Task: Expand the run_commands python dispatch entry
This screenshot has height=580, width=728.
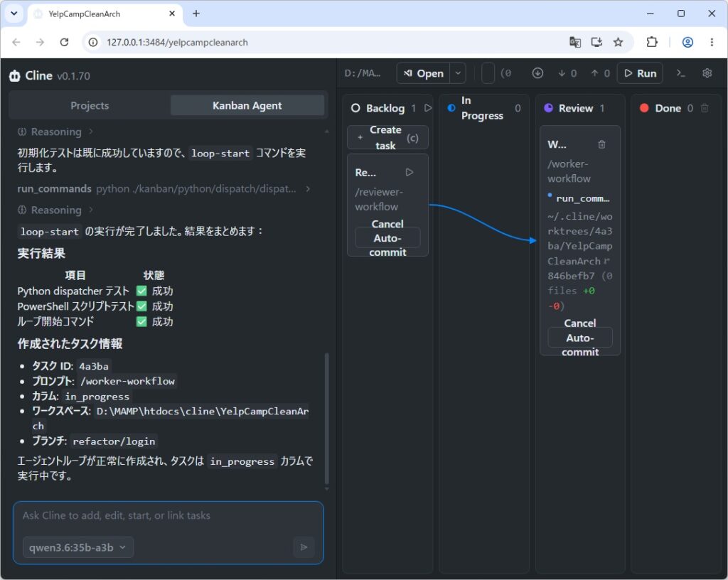Action: pos(164,189)
